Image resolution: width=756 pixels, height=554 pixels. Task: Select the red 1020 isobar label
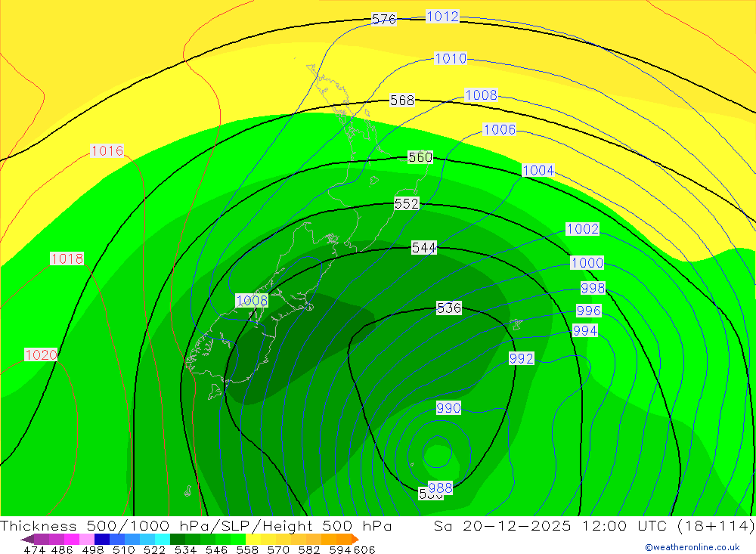point(41,355)
